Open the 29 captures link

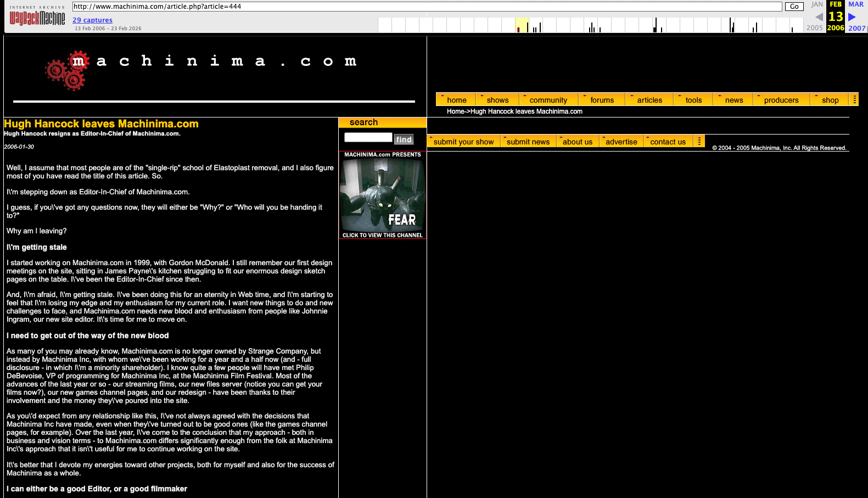[x=92, y=20]
